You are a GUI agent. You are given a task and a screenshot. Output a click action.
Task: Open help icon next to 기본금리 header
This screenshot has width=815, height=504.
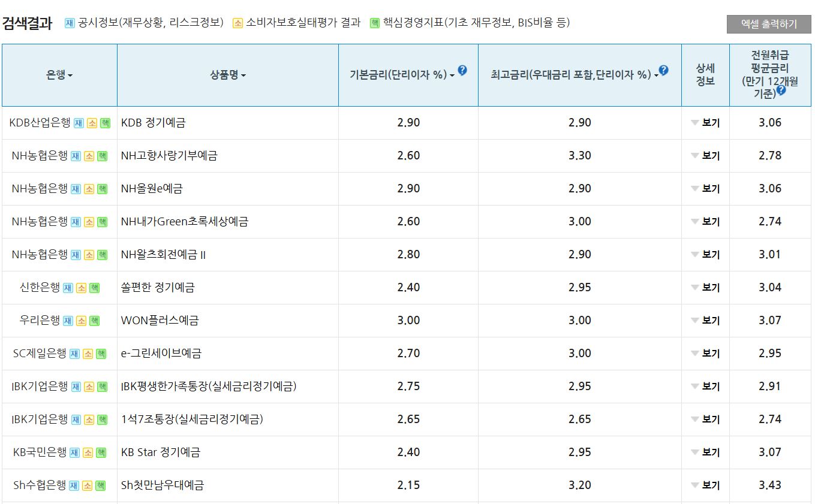[462, 70]
